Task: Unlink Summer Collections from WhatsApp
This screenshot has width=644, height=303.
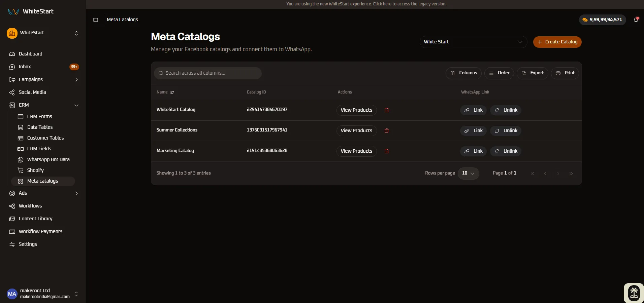Action: 506,131
